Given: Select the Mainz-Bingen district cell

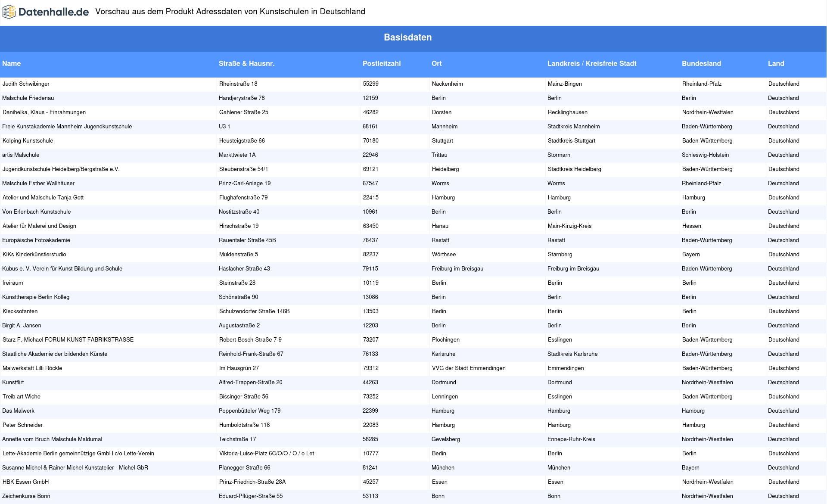Looking at the screenshot, I should tap(565, 84).
